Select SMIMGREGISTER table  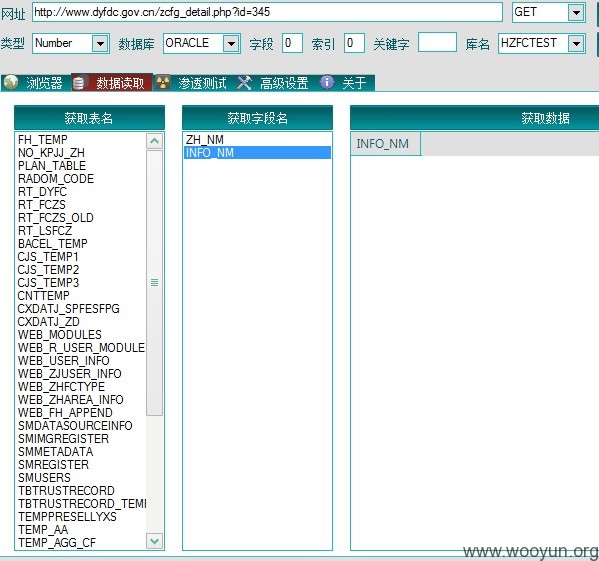click(x=63, y=438)
